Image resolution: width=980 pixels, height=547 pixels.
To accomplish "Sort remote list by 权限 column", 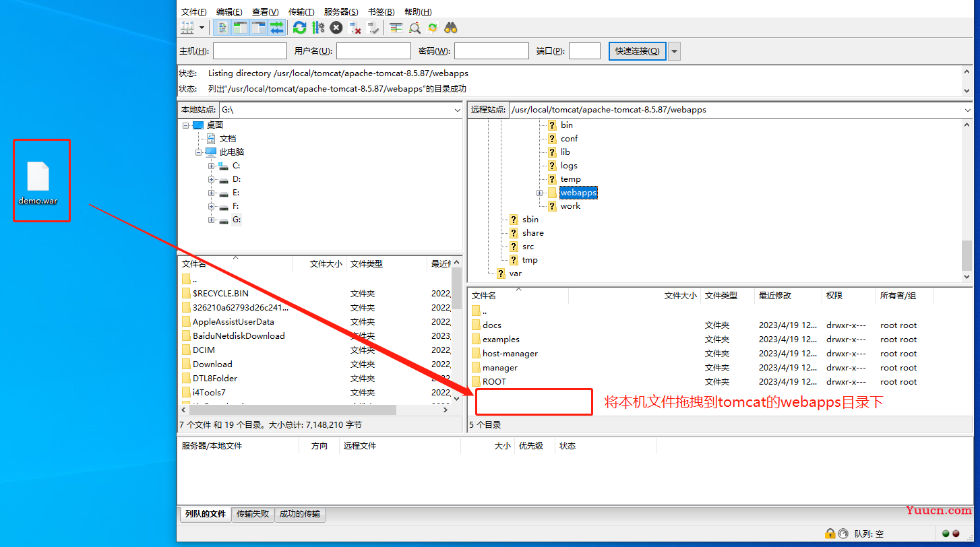I will coord(848,296).
